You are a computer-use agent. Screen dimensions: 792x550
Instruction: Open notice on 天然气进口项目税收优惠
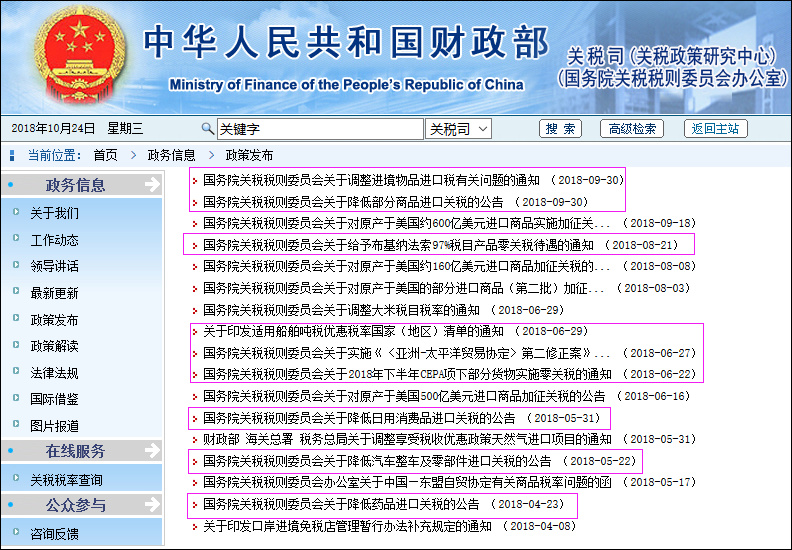407,439
